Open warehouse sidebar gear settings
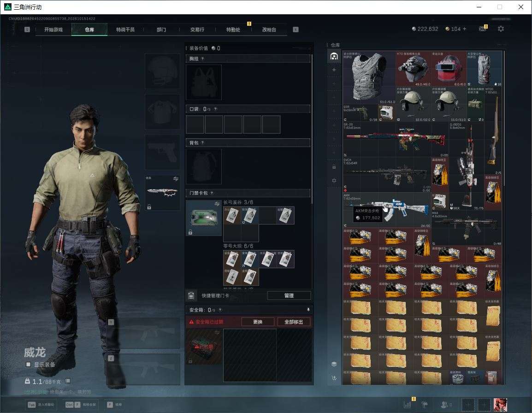This screenshot has width=532, height=413. (x=334, y=181)
